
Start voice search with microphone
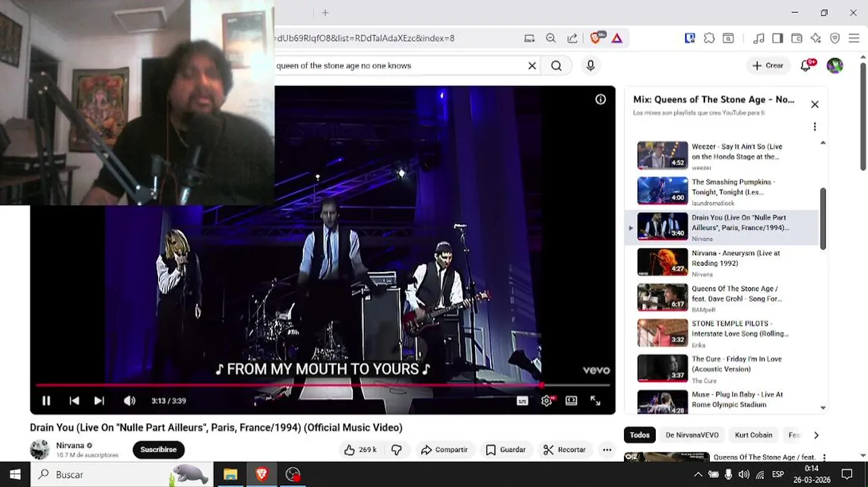coord(590,66)
